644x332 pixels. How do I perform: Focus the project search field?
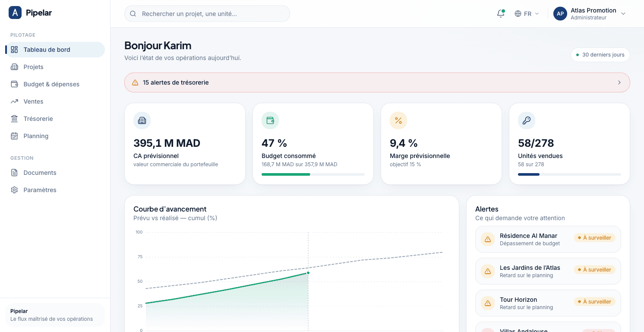pos(207,14)
